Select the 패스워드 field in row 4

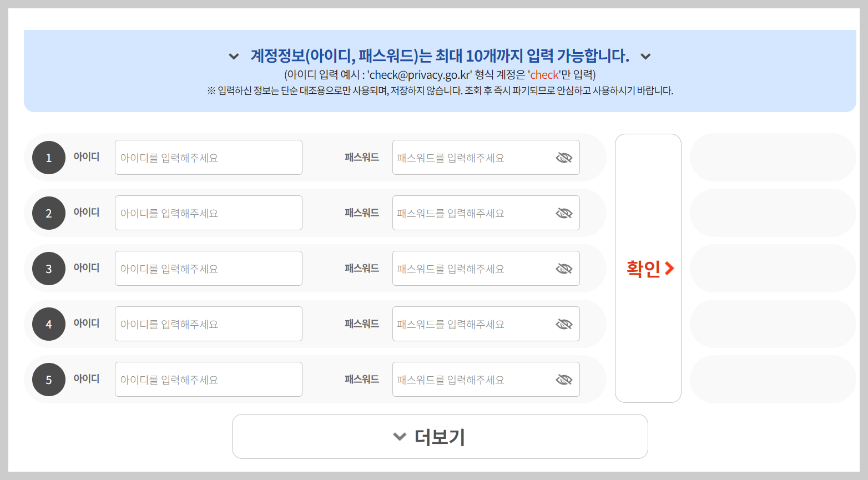[x=477, y=324]
